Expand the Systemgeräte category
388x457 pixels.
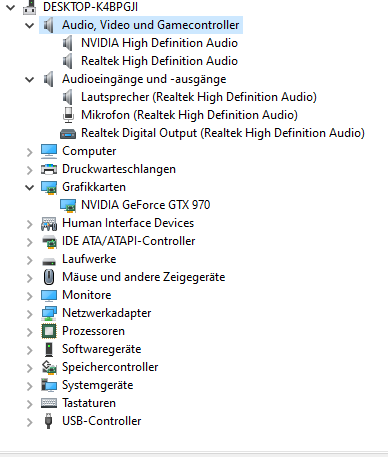pyautogui.click(x=30, y=386)
